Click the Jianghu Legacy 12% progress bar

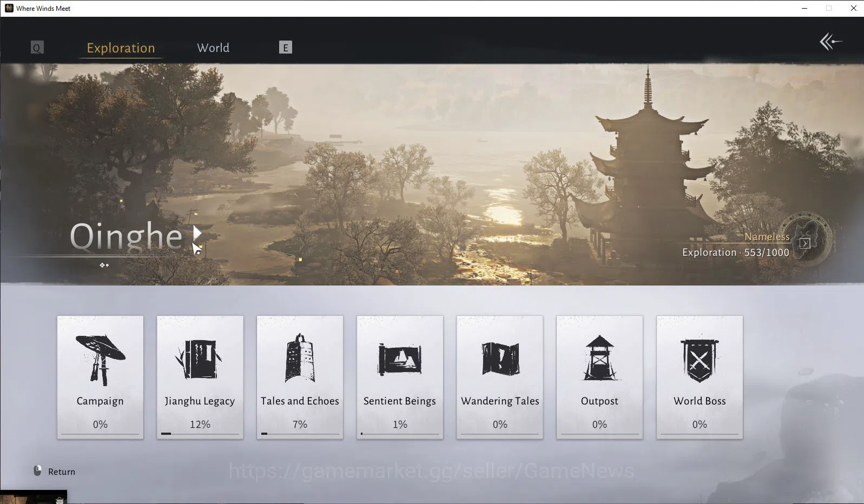coord(200,434)
